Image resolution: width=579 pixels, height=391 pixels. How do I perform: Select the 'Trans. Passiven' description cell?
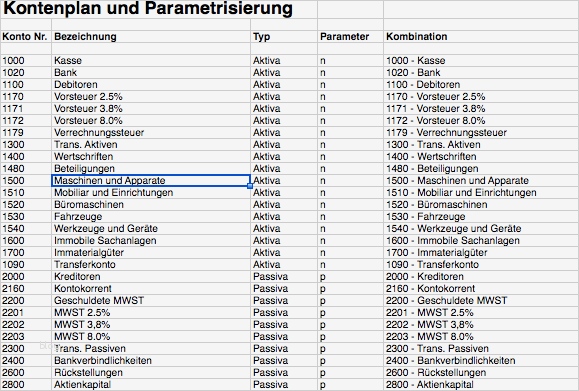tap(151, 349)
